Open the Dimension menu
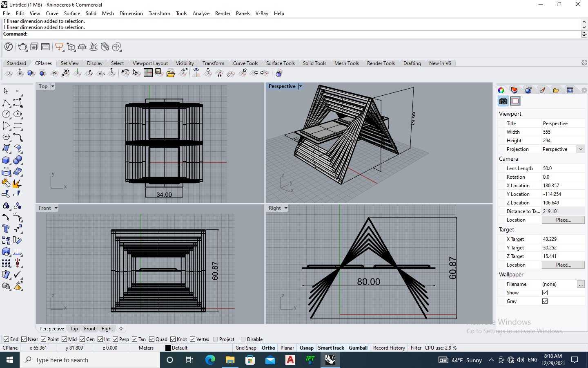588x368 pixels. (131, 13)
